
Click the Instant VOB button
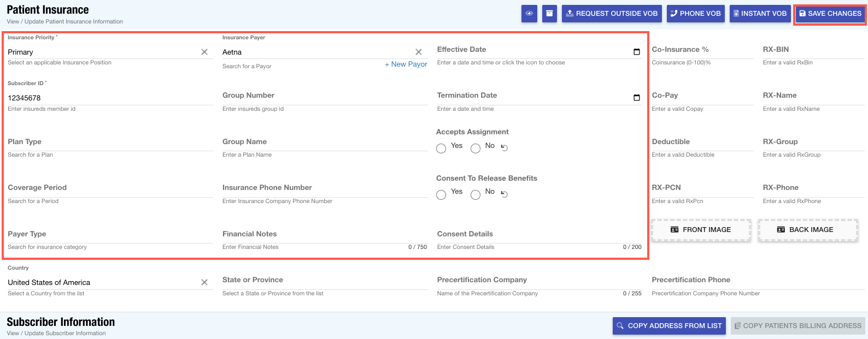click(759, 14)
